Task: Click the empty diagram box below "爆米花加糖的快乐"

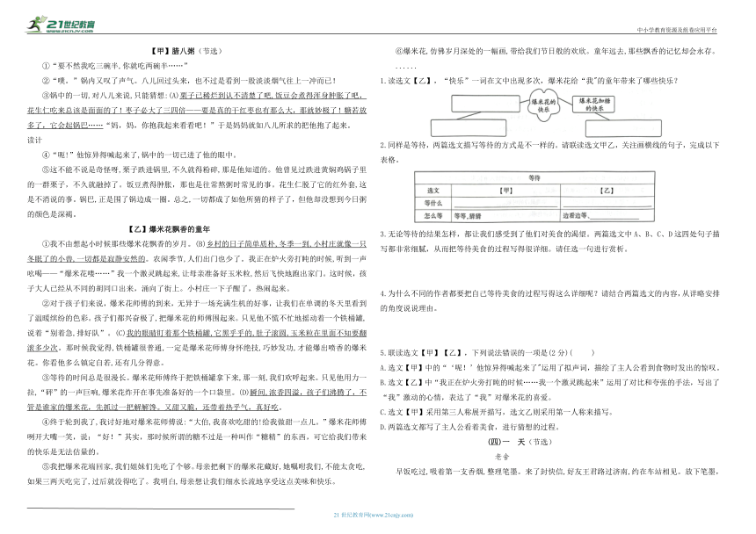Action: [x=623, y=128]
